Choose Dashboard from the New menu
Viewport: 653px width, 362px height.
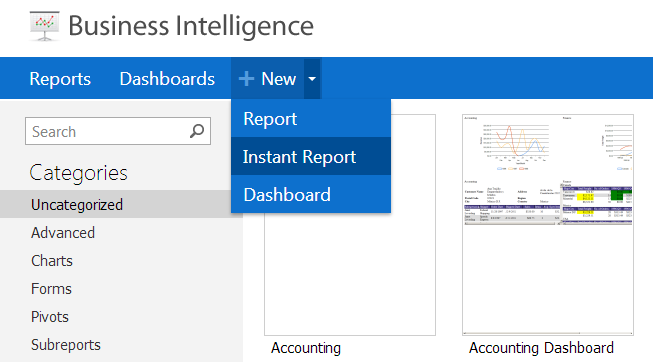[x=311, y=194]
